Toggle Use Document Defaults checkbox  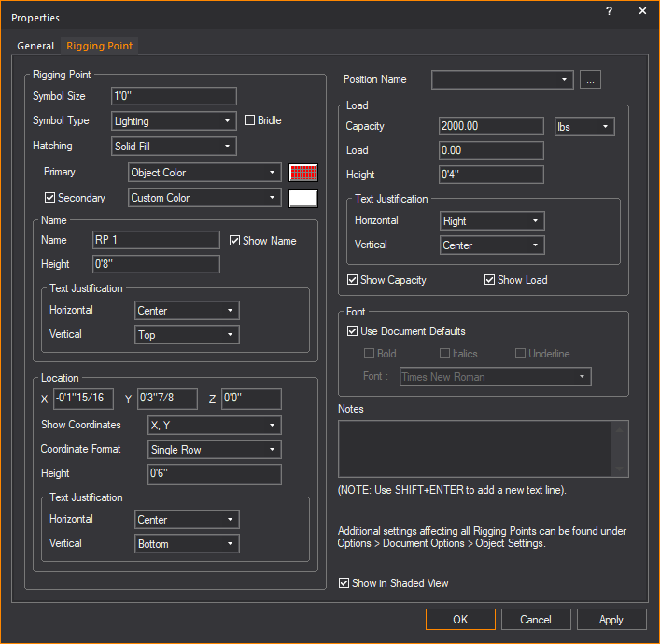pyautogui.click(x=353, y=331)
